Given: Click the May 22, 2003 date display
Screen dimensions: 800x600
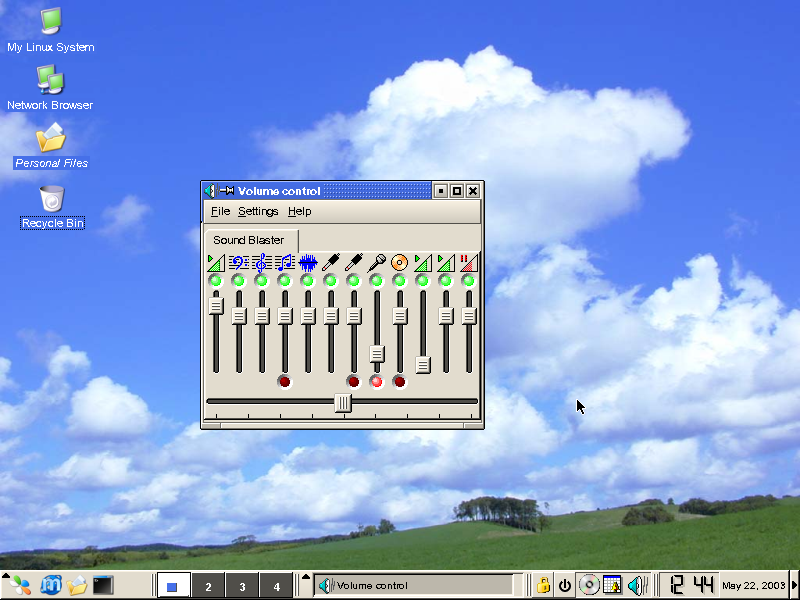Looking at the screenshot, I should [x=754, y=585].
